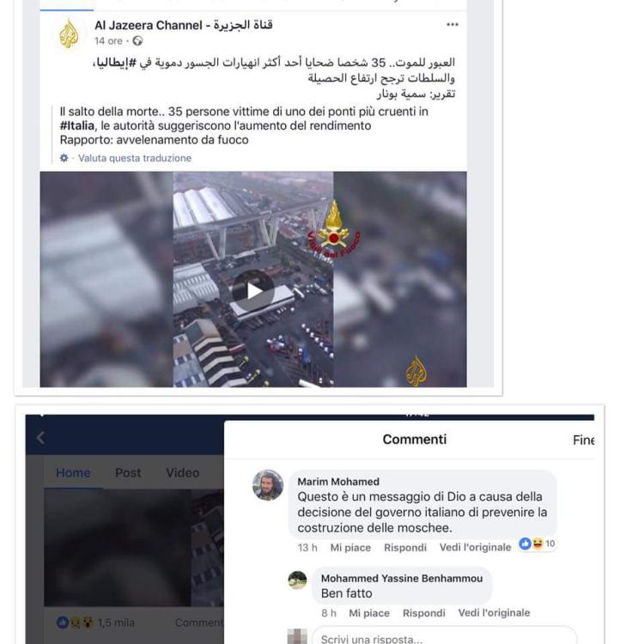
Task: Switch to the Video tab
Action: coord(182,473)
